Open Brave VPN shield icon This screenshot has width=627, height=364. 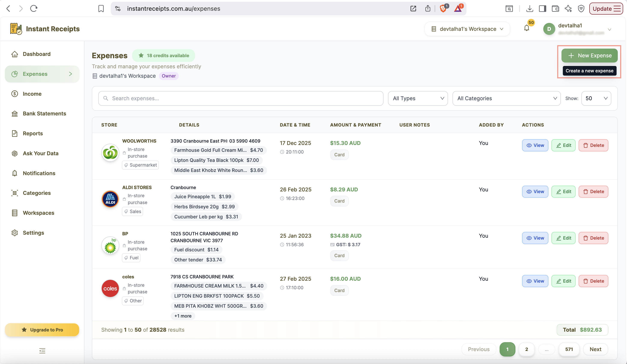click(x=581, y=9)
